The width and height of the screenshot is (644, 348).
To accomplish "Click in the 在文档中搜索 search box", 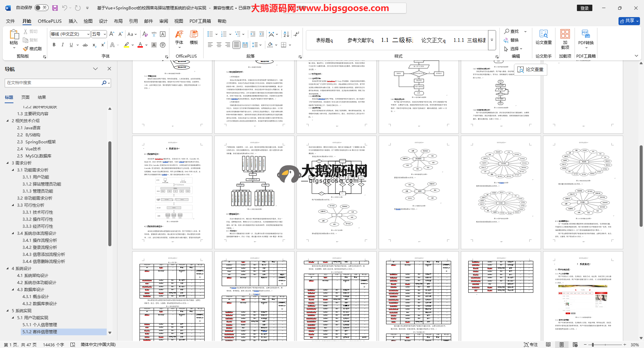I will 53,83.
